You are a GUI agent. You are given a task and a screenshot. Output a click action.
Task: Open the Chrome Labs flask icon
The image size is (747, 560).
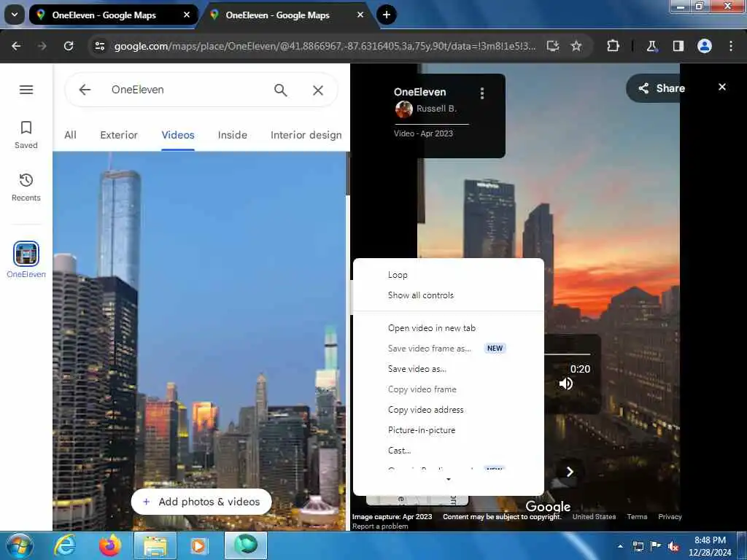[x=651, y=46]
